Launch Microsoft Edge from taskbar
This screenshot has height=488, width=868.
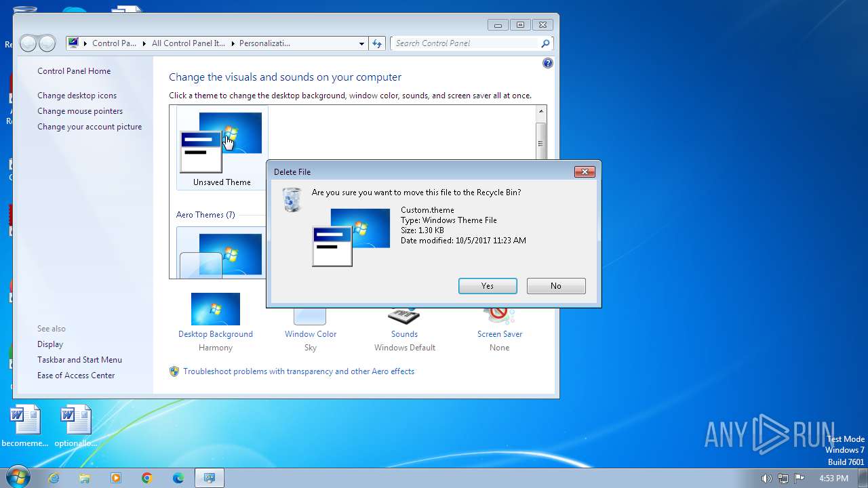pos(178,478)
